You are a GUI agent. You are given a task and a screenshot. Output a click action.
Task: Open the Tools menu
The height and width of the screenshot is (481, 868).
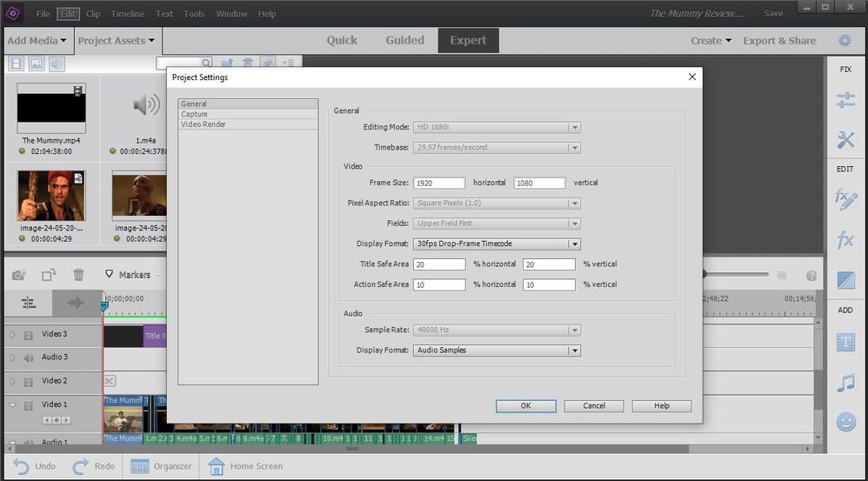click(194, 14)
